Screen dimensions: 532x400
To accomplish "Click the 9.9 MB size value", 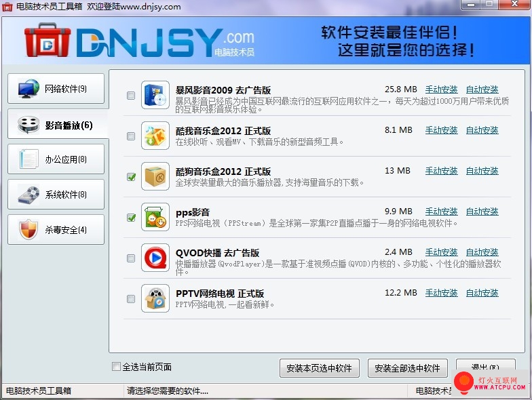I will (398, 212).
